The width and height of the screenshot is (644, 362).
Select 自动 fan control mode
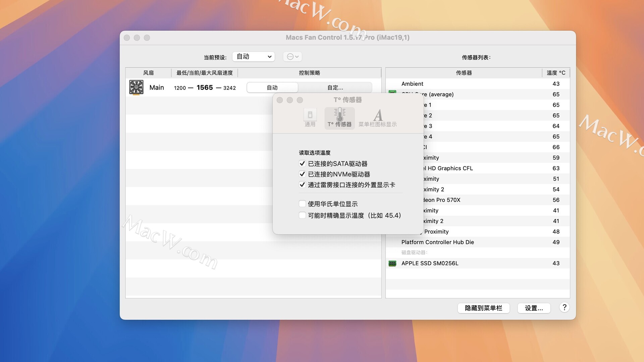(x=272, y=87)
